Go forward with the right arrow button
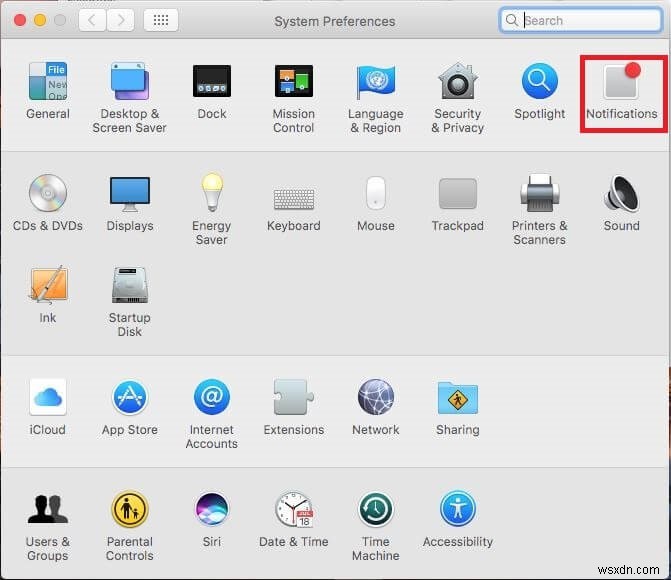 click(120, 20)
